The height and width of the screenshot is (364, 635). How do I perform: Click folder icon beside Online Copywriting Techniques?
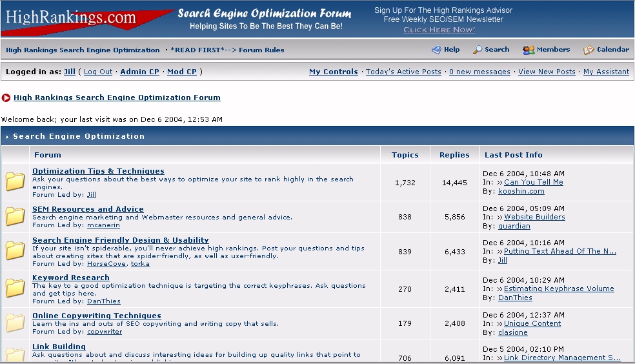[x=15, y=323]
